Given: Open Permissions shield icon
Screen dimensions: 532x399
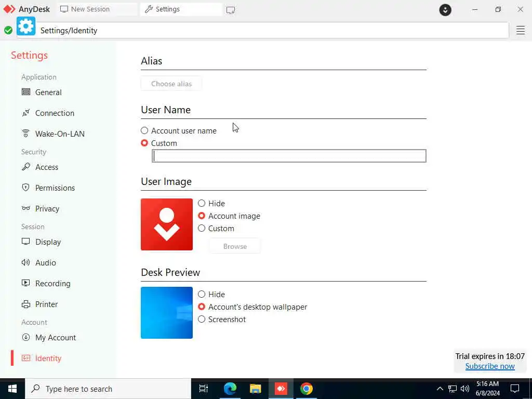Looking at the screenshot, I should pos(26,187).
